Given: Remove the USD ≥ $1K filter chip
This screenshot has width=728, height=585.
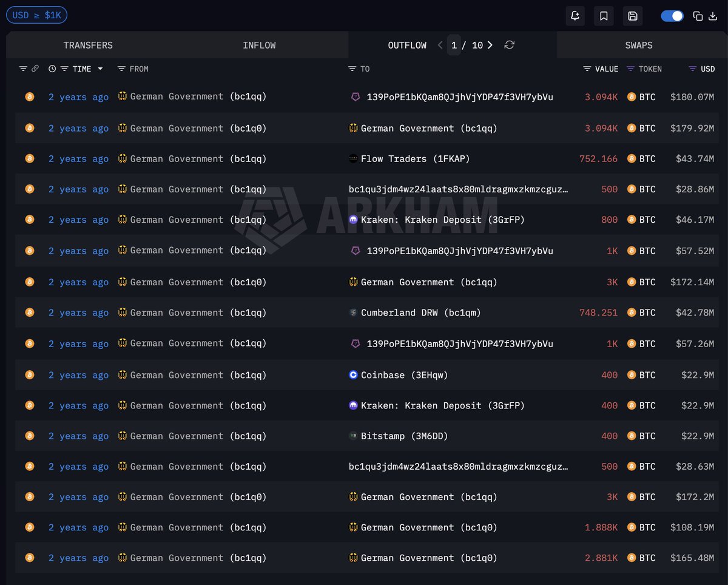Looking at the screenshot, I should pos(36,15).
